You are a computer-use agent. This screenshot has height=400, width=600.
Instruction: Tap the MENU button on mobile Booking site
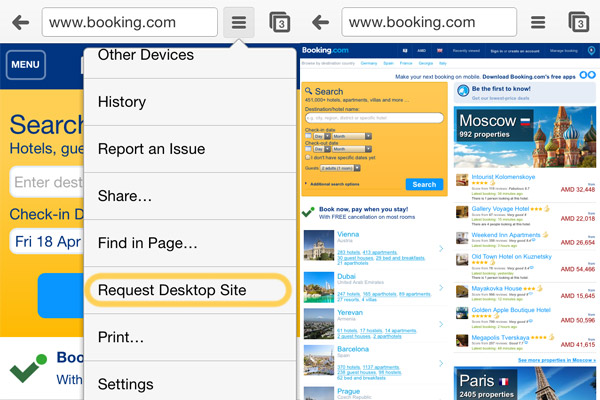coord(26,65)
